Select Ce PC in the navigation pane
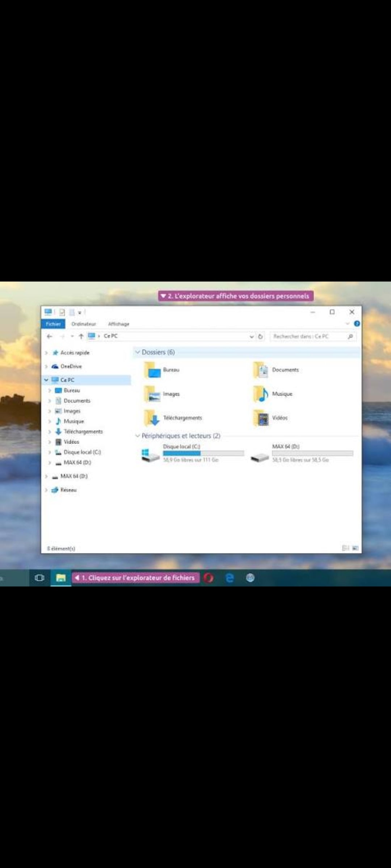The height and width of the screenshot is (868, 391). [67, 380]
